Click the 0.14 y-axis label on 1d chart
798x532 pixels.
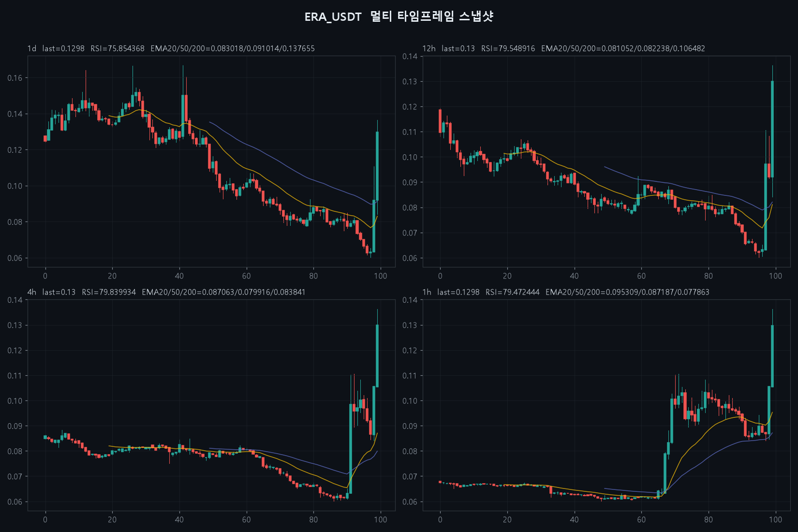[x=15, y=114]
